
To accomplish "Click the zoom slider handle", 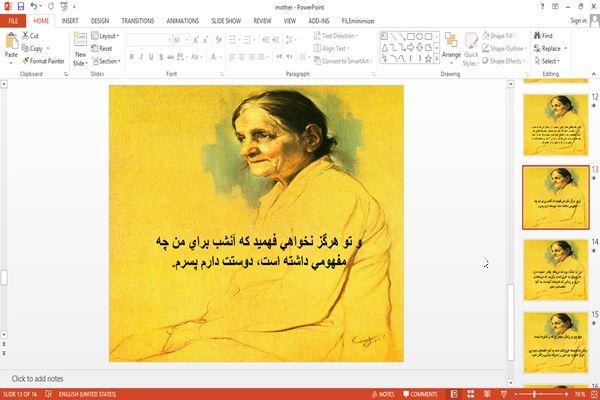I will (x=534, y=394).
